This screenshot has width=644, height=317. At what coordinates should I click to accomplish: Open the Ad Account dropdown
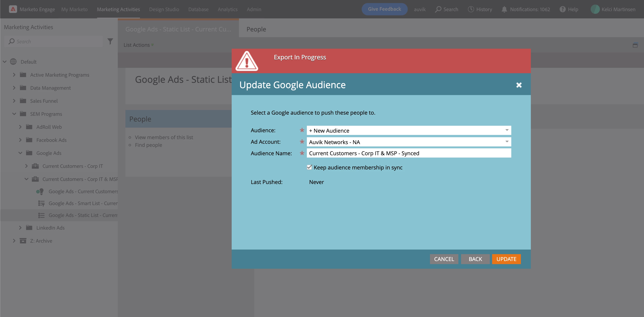coord(507,142)
